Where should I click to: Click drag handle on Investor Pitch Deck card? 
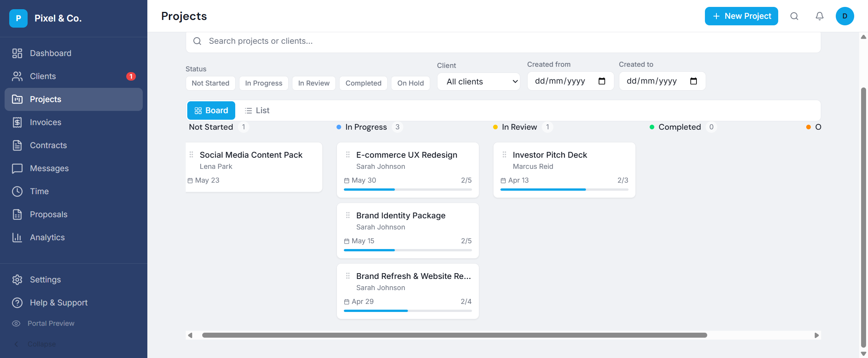tap(504, 155)
